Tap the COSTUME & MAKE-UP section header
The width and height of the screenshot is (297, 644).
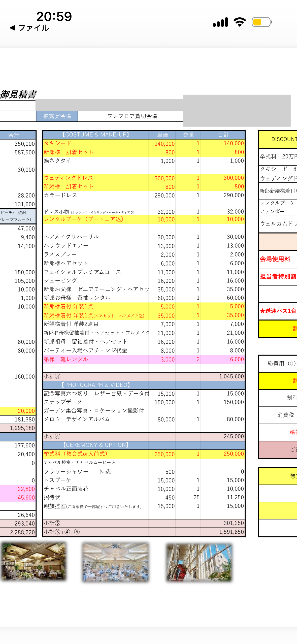(96, 135)
